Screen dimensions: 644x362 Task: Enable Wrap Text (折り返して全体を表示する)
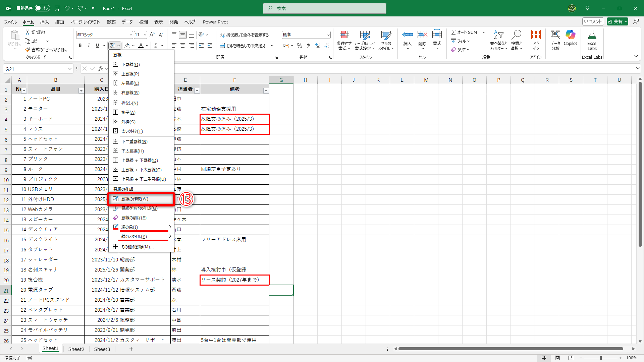245,35
